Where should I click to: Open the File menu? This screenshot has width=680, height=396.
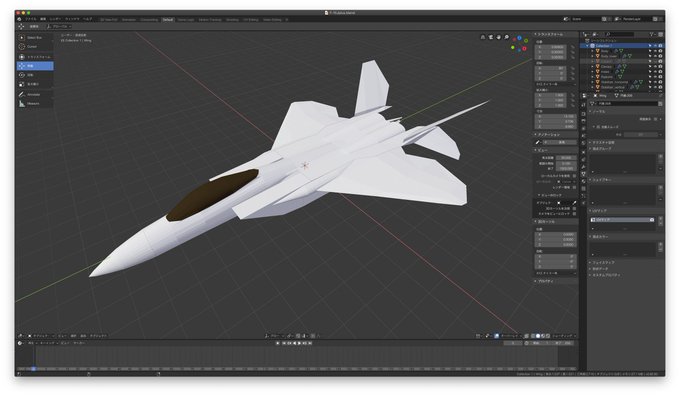[31, 19]
